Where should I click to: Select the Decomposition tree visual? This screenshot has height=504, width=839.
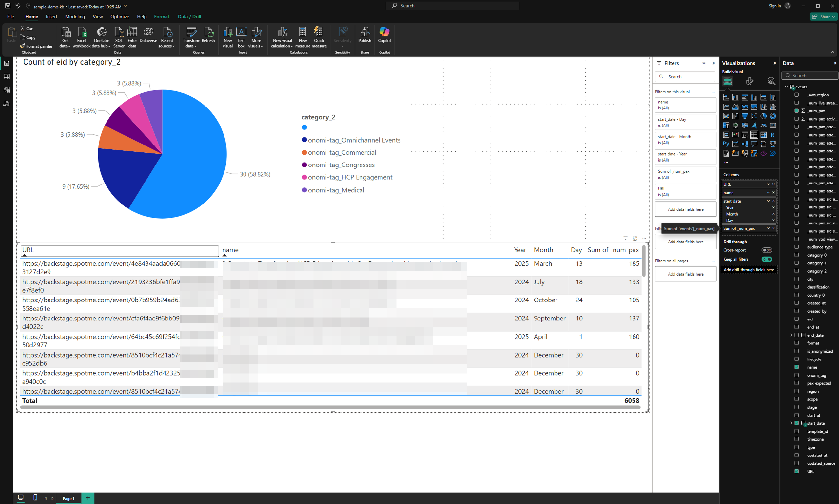pos(745,144)
